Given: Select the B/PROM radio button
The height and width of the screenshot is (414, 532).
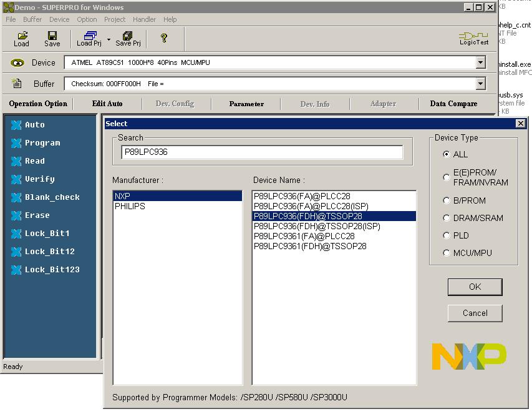Looking at the screenshot, I should click(446, 200).
